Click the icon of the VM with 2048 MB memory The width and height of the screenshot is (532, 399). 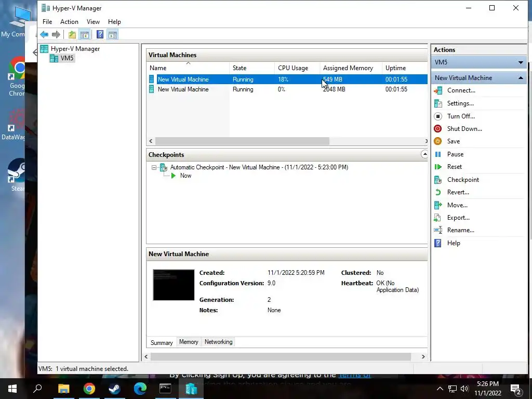pyautogui.click(x=152, y=89)
